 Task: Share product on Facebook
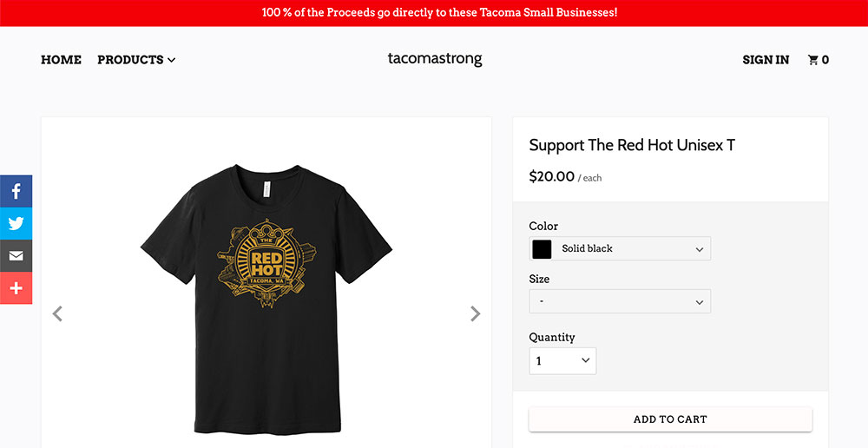pos(16,191)
